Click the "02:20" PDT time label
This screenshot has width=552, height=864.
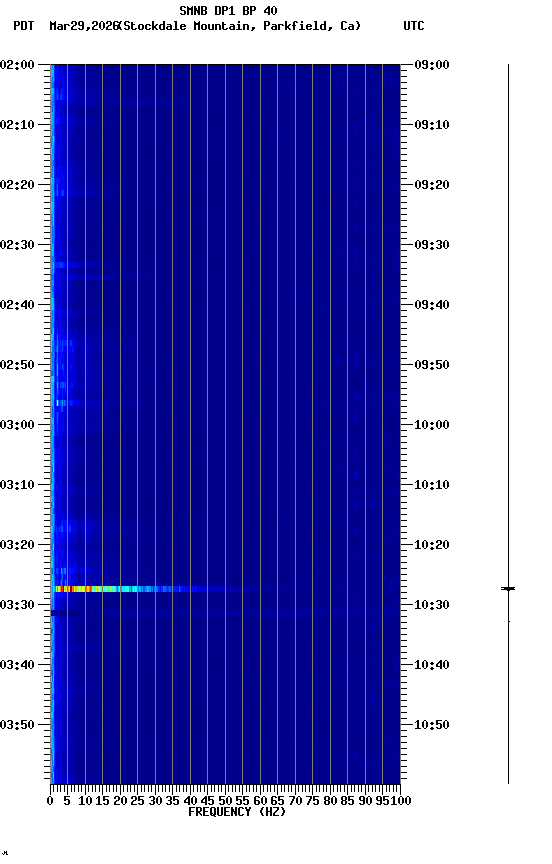17,185
